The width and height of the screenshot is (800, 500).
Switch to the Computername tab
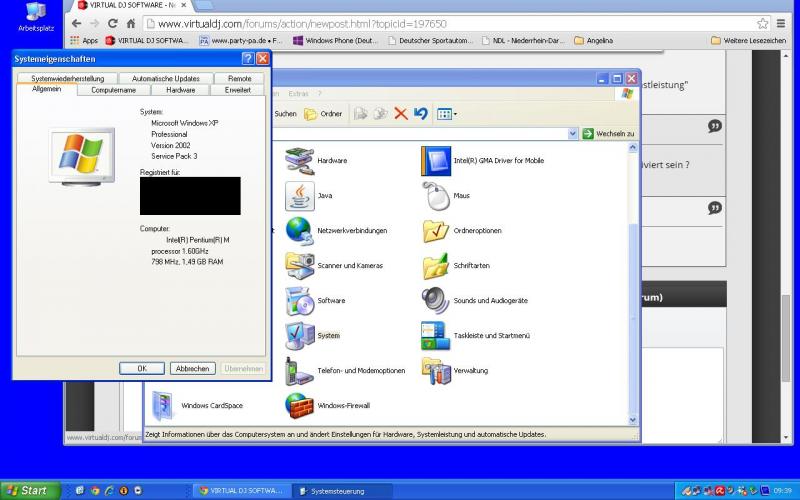[x=113, y=90]
